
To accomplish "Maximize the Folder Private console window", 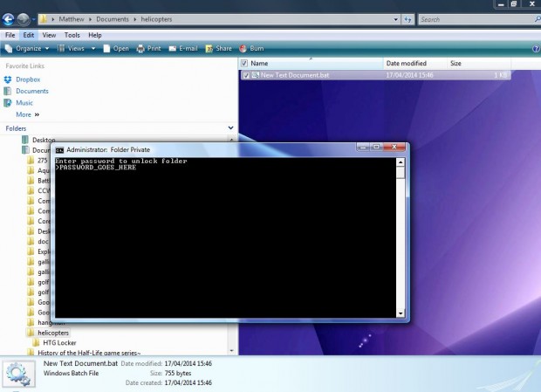I will (x=376, y=147).
